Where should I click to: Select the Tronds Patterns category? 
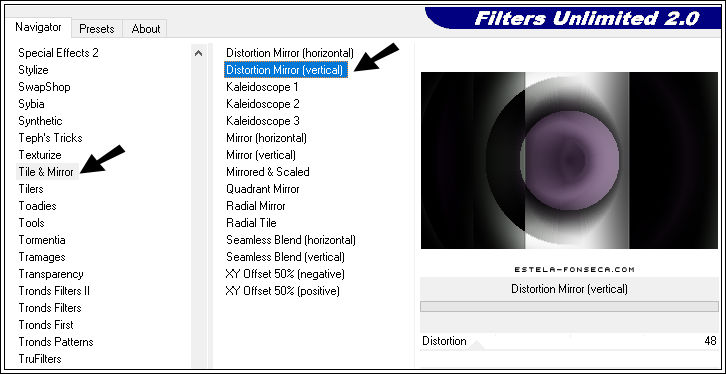pos(56,342)
